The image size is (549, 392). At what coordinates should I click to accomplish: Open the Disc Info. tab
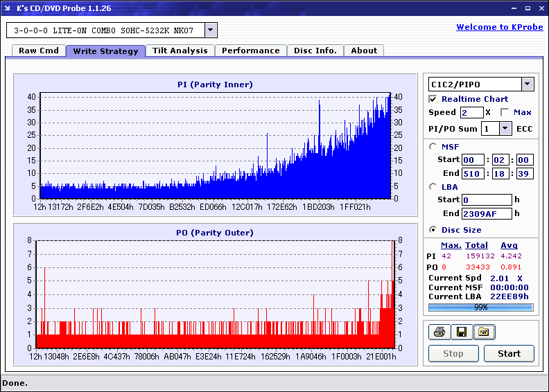315,51
